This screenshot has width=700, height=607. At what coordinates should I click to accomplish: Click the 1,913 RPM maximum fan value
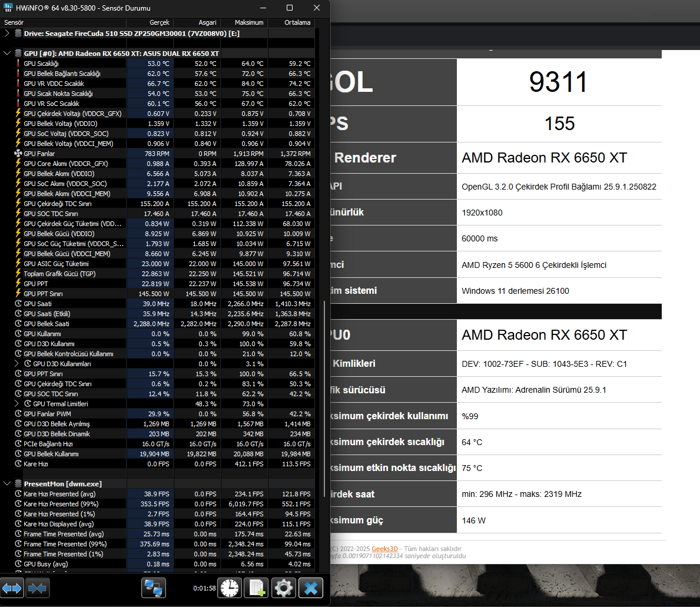tap(248, 154)
